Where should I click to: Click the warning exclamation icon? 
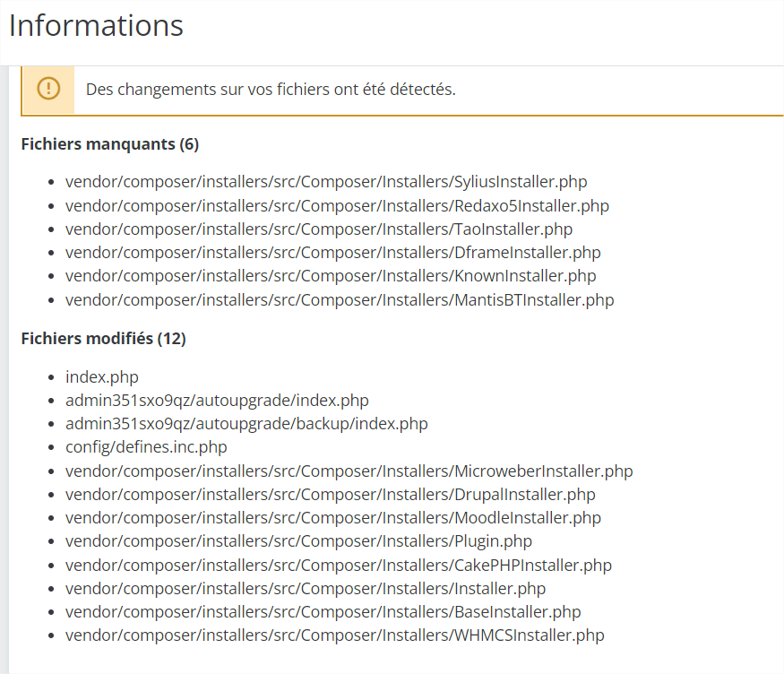pyautogui.click(x=48, y=89)
